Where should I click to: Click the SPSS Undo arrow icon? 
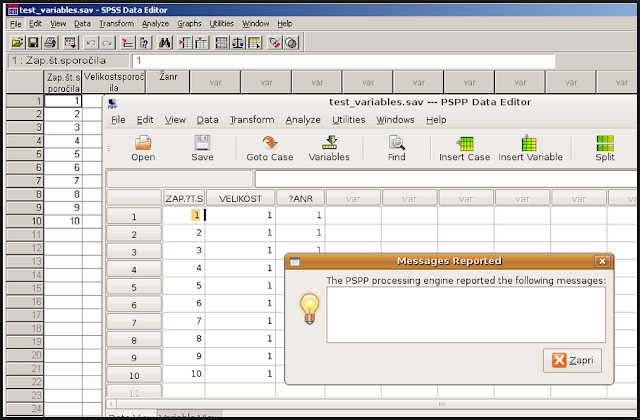tap(91, 42)
